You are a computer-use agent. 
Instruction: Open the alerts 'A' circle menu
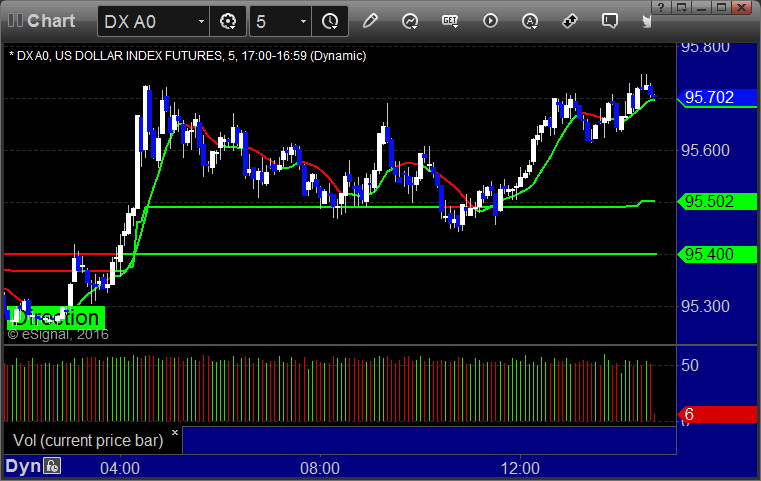pyautogui.click(x=530, y=21)
